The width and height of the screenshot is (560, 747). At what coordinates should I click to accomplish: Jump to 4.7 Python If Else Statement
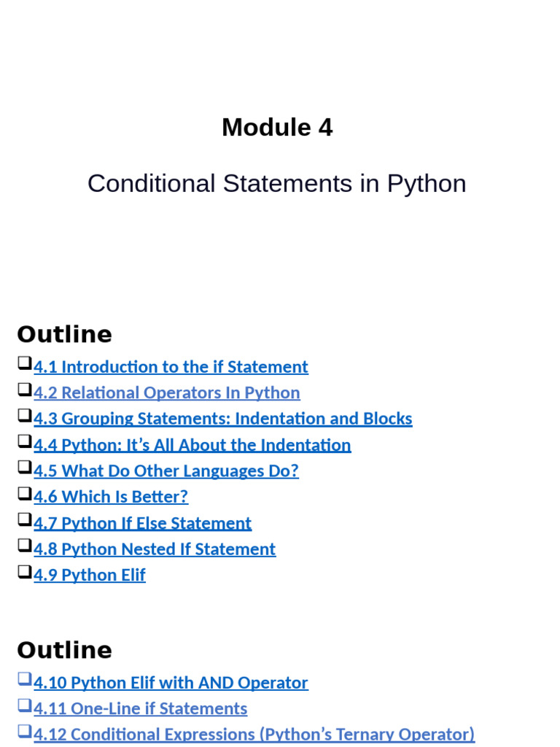point(142,523)
